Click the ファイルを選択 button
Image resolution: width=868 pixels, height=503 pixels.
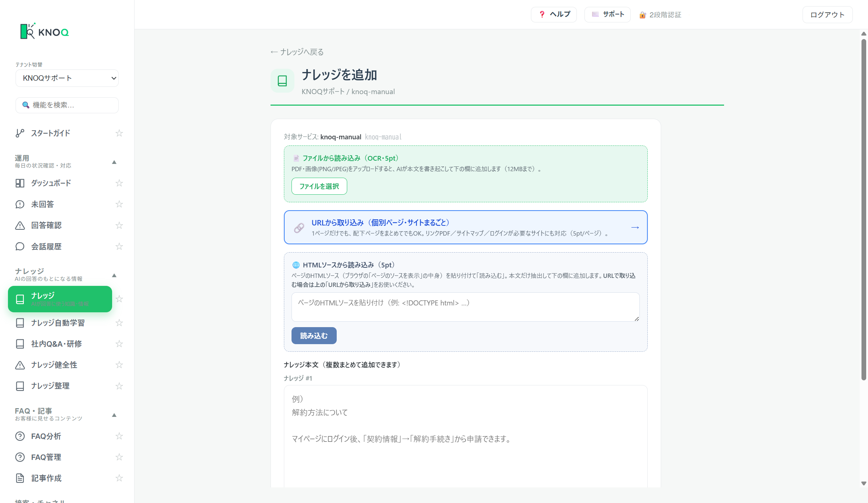(319, 186)
